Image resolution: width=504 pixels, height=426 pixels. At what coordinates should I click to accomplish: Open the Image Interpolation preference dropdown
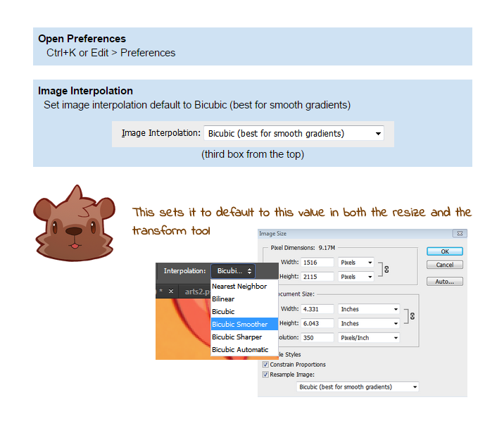(x=294, y=133)
